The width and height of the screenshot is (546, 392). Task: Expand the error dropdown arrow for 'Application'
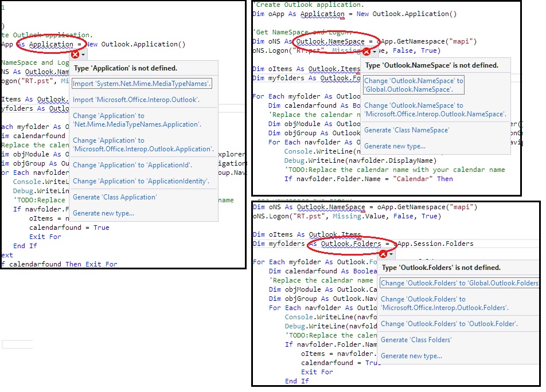click(x=84, y=54)
